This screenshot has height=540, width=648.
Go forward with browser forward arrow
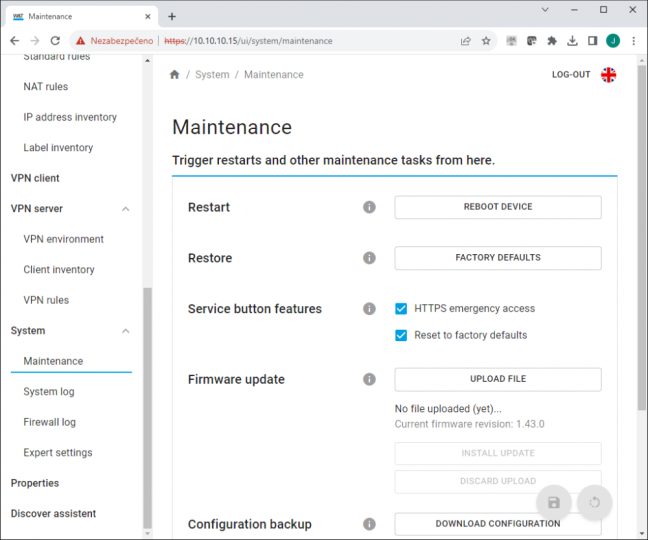pyautogui.click(x=35, y=40)
